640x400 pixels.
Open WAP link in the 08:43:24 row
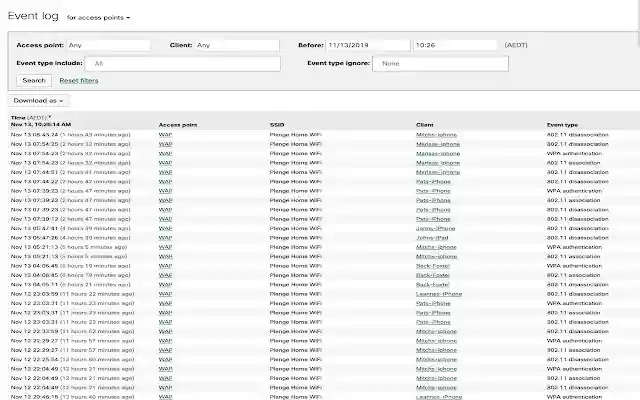click(165, 135)
